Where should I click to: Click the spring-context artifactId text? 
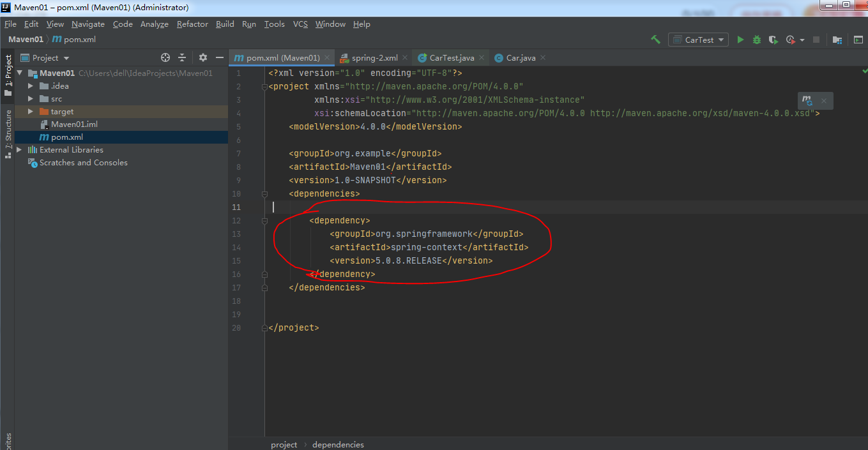(426, 247)
